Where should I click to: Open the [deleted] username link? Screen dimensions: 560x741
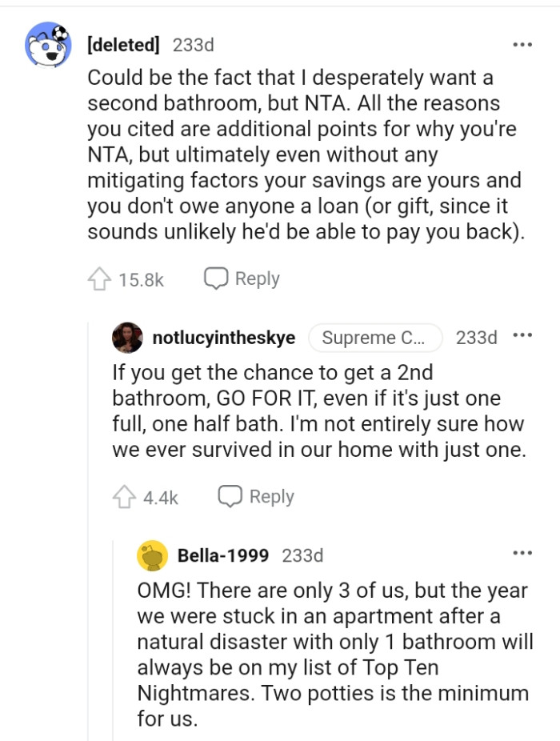[x=125, y=46]
